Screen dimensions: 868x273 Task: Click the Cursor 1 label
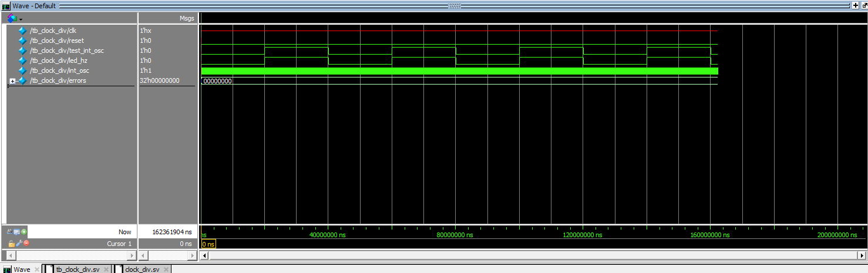pyautogui.click(x=120, y=244)
